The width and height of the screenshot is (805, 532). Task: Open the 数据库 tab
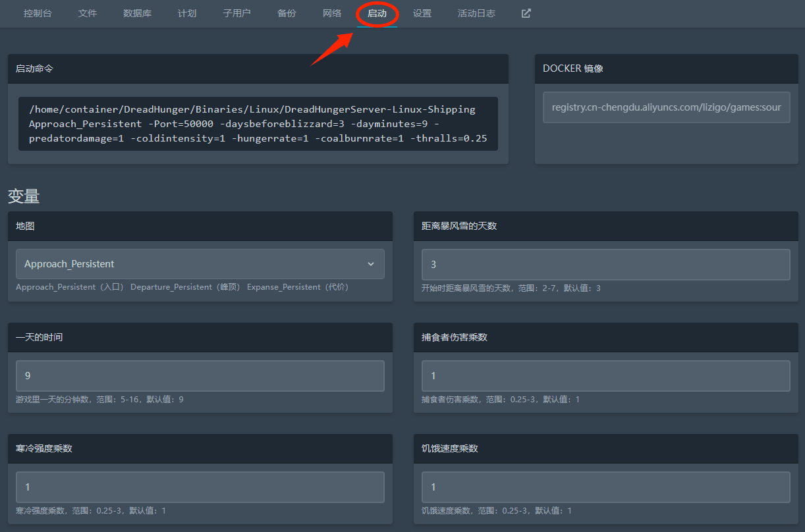coord(137,13)
